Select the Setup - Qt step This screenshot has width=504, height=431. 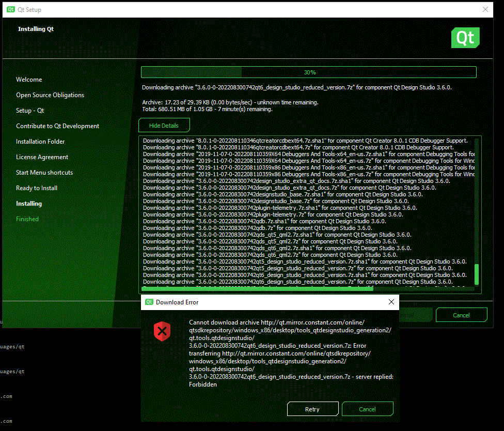[30, 110]
